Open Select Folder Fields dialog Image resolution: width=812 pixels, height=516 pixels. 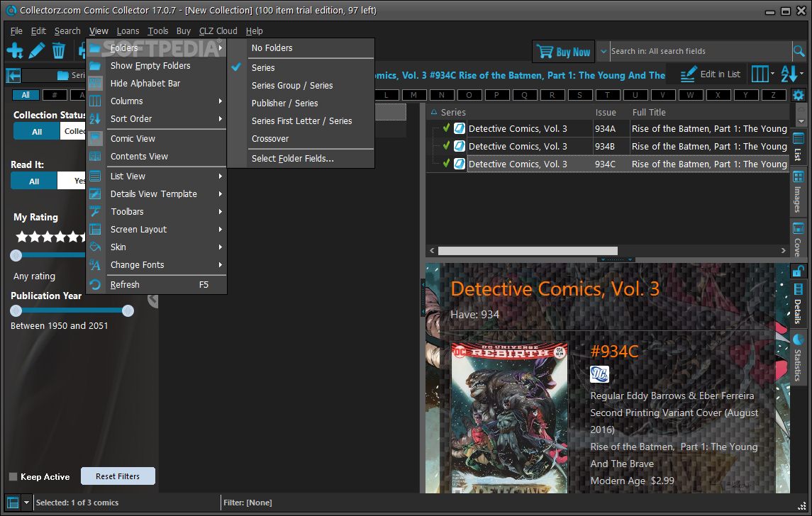point(301,158)
